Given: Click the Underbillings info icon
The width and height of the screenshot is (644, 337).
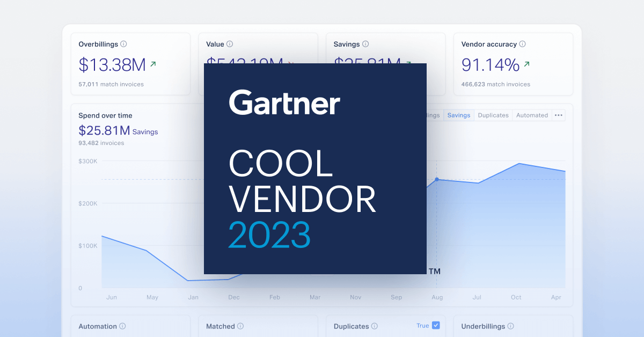Looking at the screenshot, I should point(510,326).
